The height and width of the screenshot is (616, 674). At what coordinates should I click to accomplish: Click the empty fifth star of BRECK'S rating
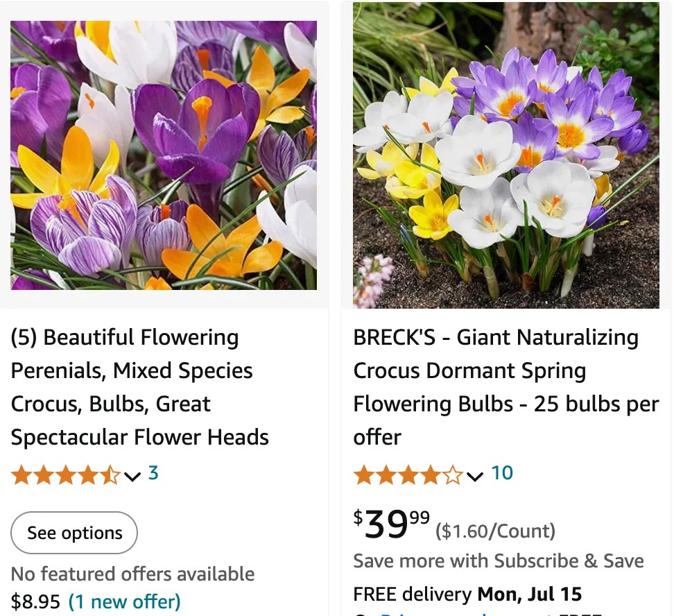point(454,473)
